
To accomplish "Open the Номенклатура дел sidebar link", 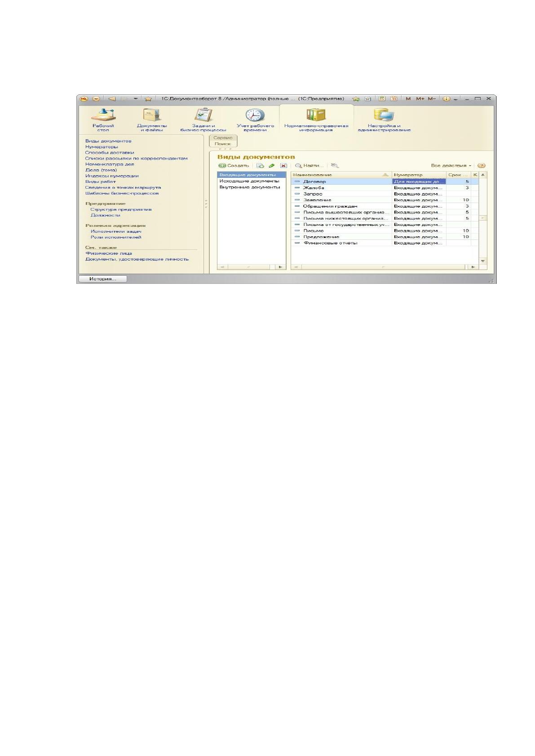I will 110,164.
